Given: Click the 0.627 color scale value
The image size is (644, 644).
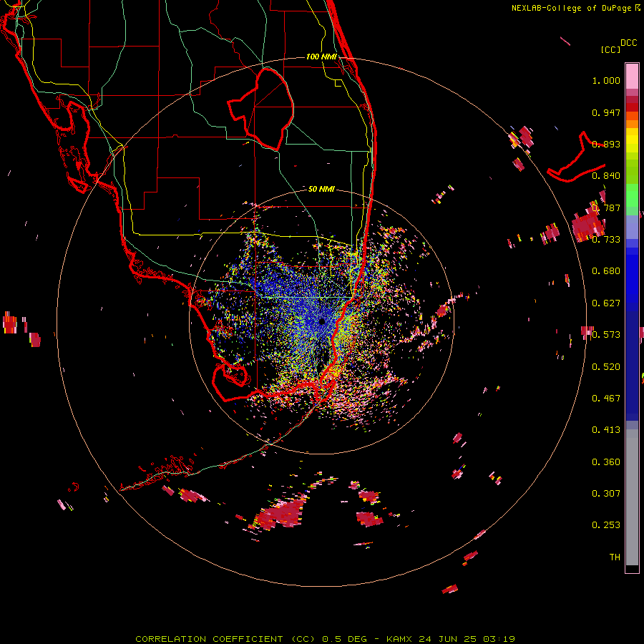Looking at the screenshot, I should tap(606, 303).
